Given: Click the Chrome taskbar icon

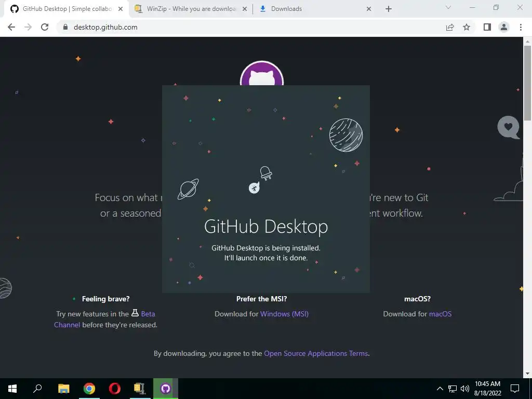Looking at the screenshot, I should 89,389.
